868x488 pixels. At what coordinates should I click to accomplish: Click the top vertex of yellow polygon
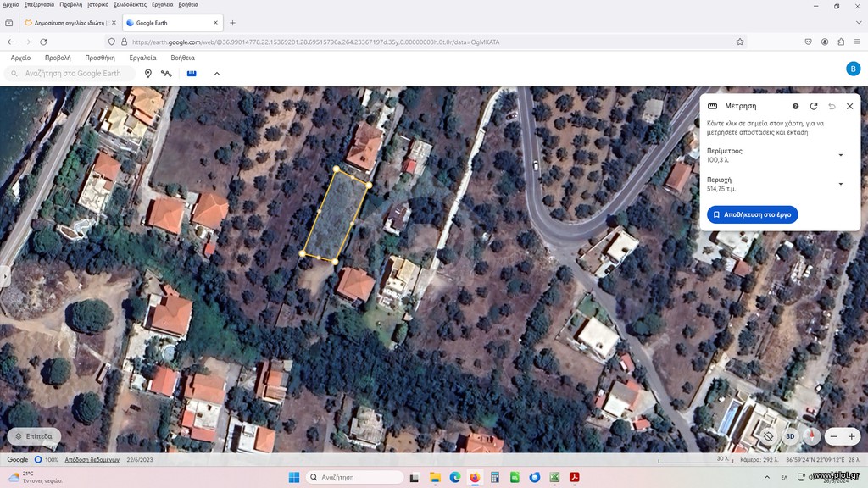[x=336, y=169]
